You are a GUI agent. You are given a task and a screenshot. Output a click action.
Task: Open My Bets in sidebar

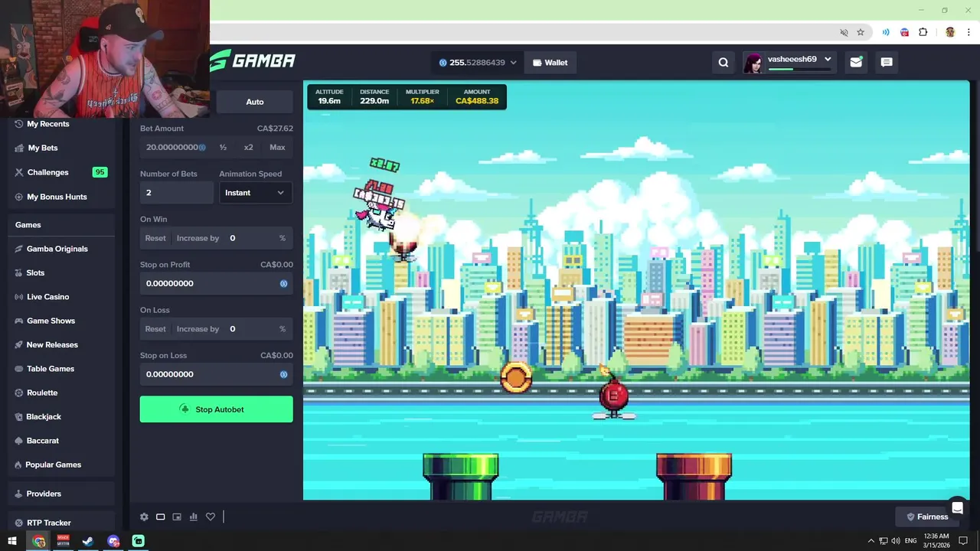tap(43, 148)
